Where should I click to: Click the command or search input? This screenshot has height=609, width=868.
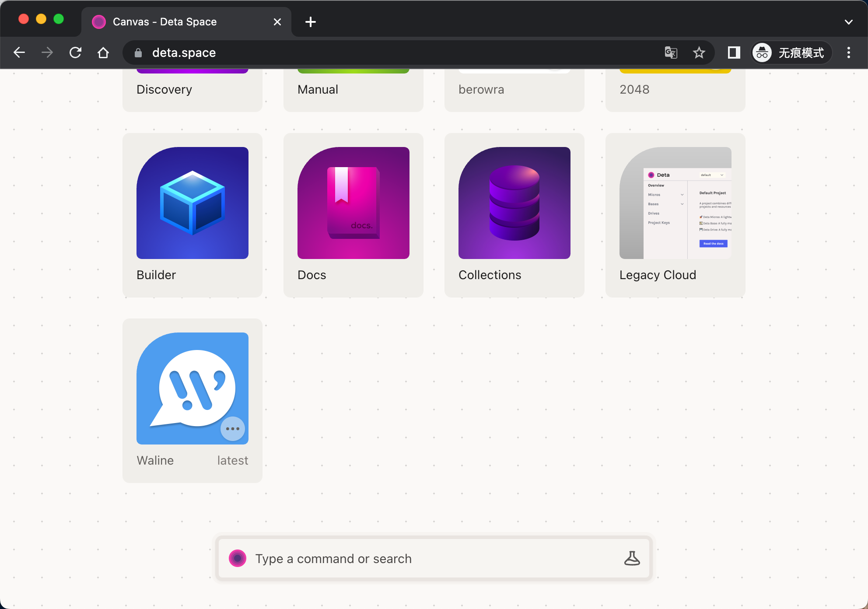click(433, 558)
